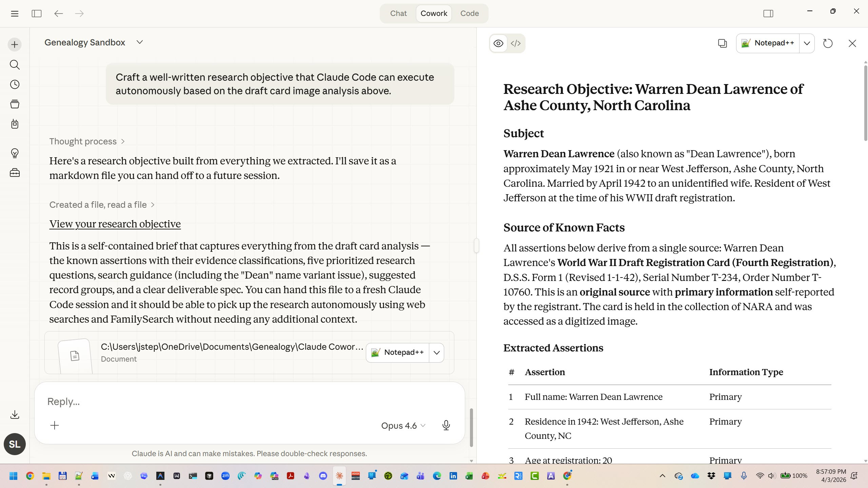Open the search icon in left sidebar
The height and width of the screenshot is (488, 868).
click(x=15, y=64)
